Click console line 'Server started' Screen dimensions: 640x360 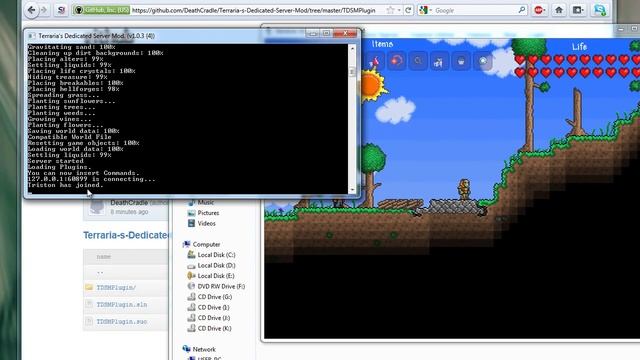click(x=56, y=161)
